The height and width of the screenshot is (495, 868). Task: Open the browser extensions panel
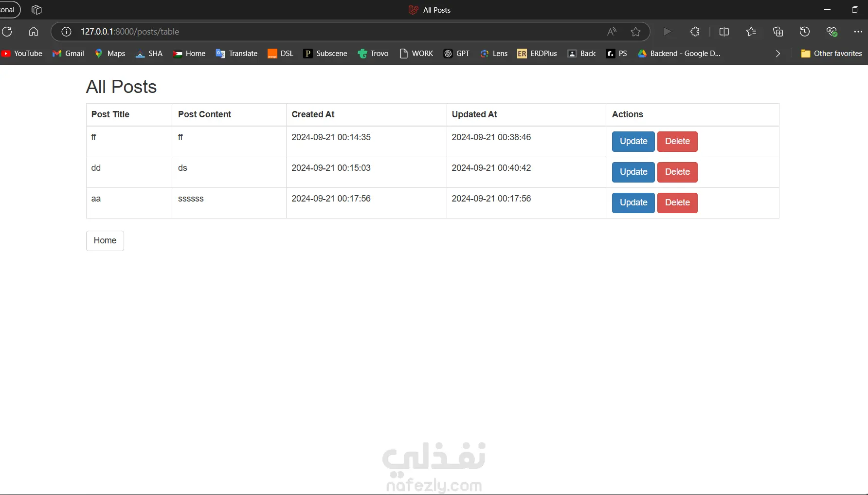[694, 32]
